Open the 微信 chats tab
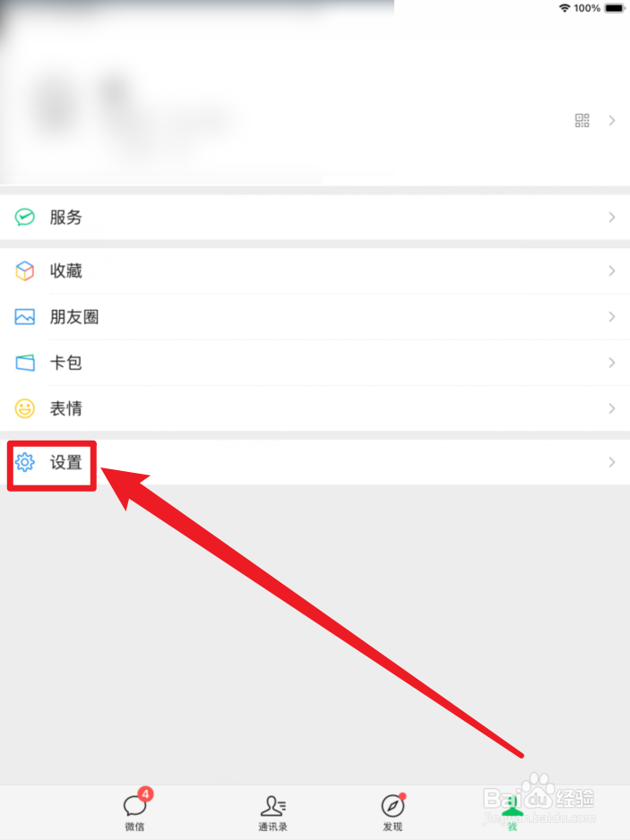Screen dimensions: 630x840 (x=136, y=809)
